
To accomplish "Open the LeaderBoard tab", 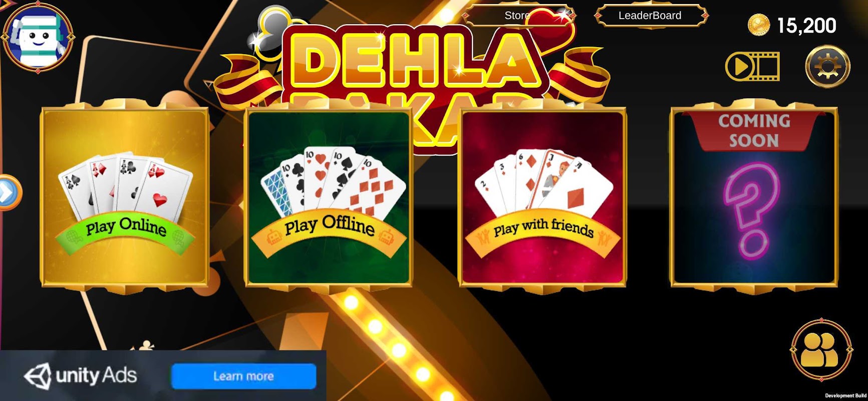I will pyautogui.click(x=650, y=16).
